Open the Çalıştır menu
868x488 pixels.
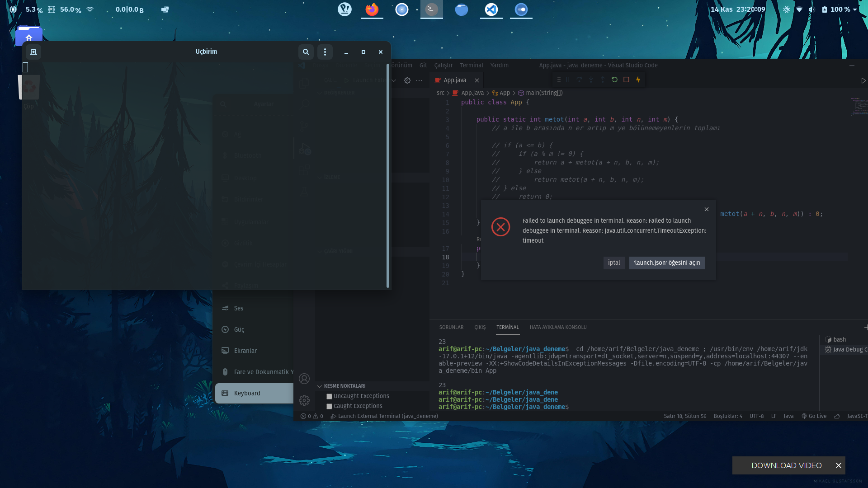443,65
